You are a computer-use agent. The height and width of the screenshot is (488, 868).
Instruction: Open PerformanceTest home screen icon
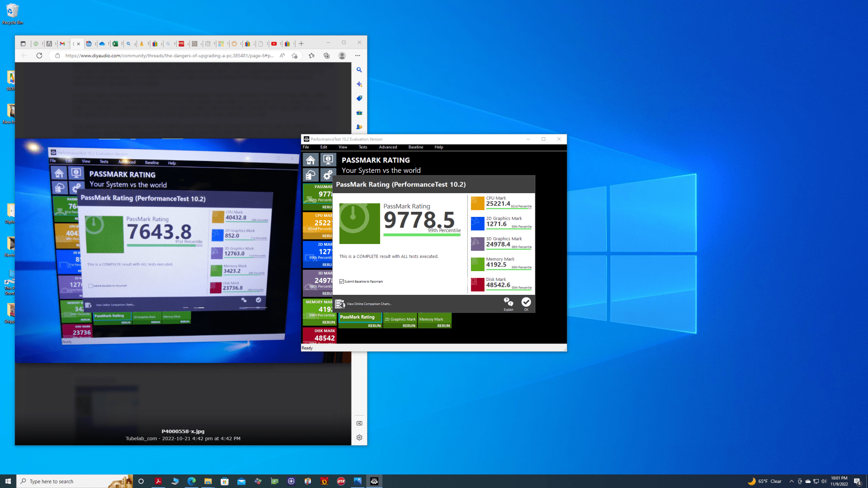(x=311, y=160)
